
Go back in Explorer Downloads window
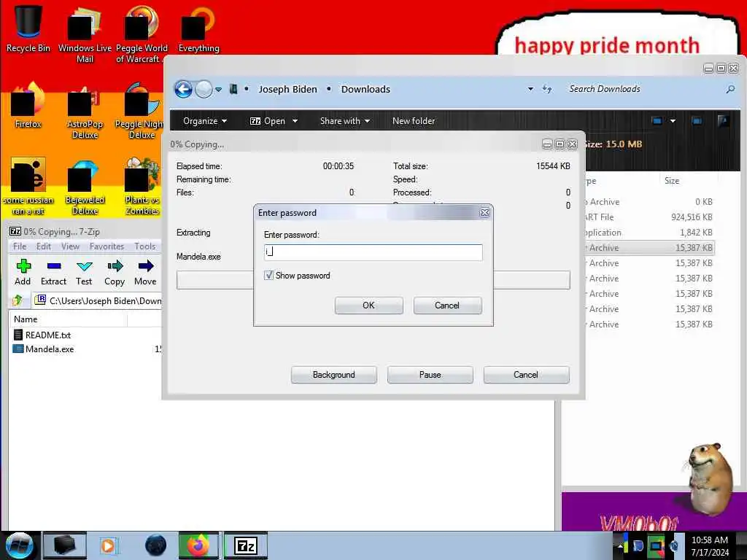click(x=183, y=89)
